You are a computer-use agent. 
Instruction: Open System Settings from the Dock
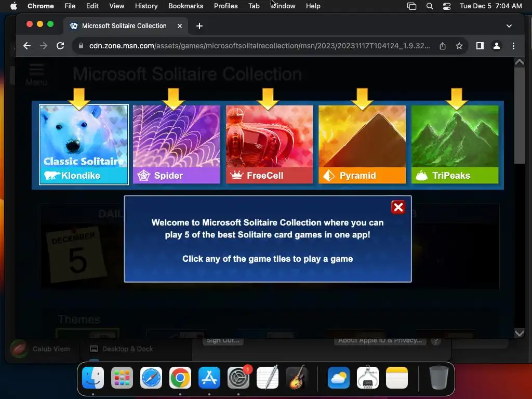point(238,377)
